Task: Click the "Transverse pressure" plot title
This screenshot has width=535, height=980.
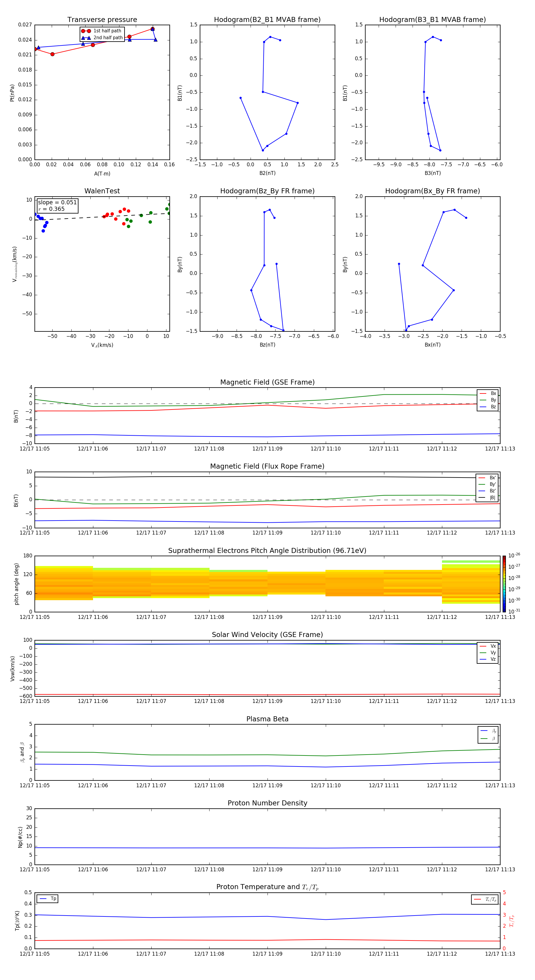Action: tap(102, 20)
